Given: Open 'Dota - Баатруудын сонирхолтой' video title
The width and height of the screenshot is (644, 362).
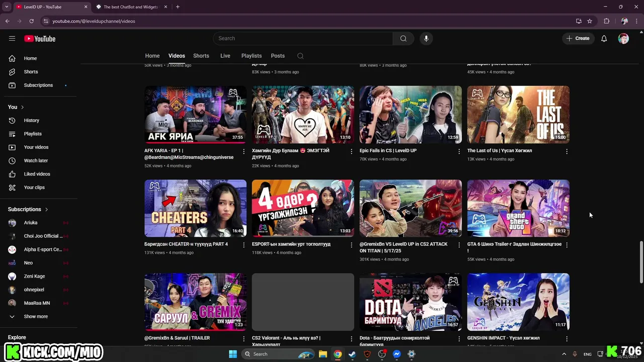Looking at the screenshot, I should pyautogui.click(x=395, y=341).
